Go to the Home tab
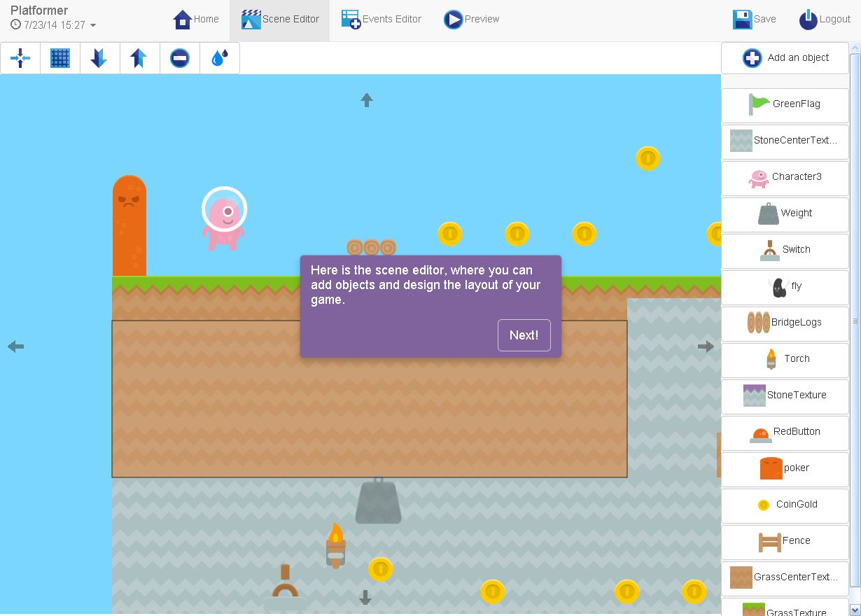The width and height of the screenshot is (861, 616). [196, 20]
